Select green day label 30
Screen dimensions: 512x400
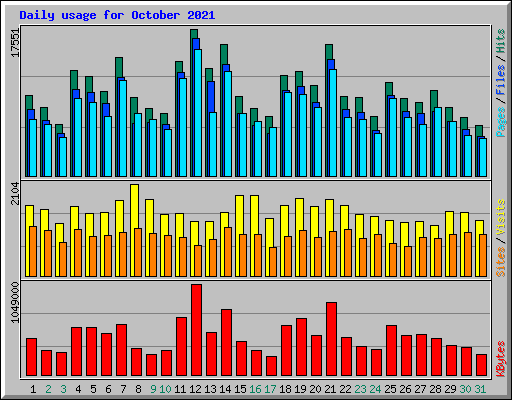coord(465,389)
